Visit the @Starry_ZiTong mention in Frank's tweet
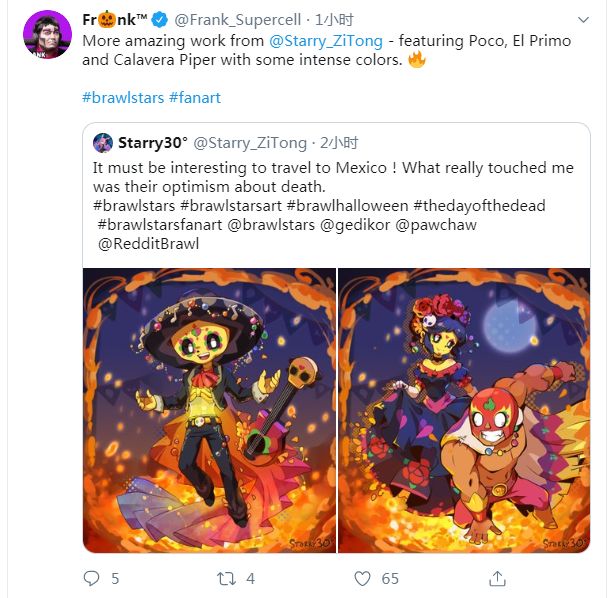609x598 pixels. (x=326, y=41)
